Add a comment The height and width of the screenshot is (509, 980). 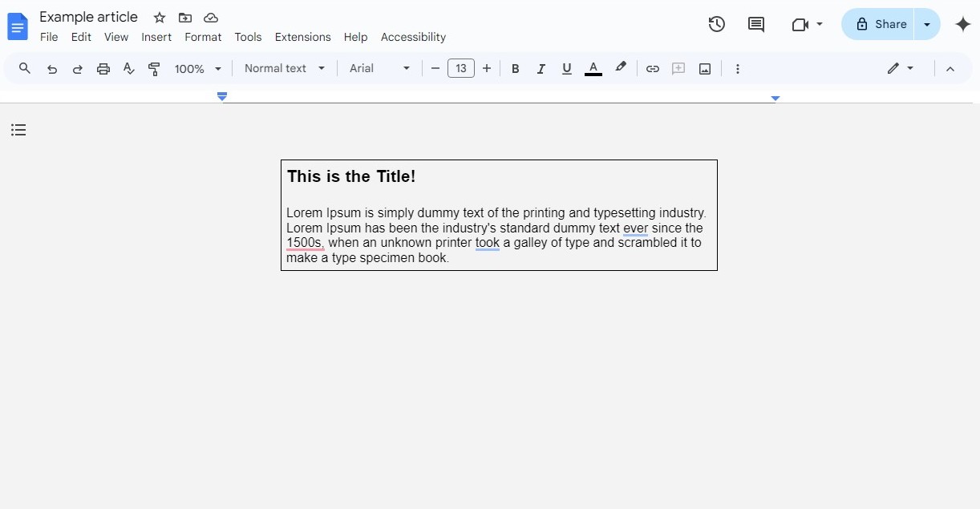755,24
